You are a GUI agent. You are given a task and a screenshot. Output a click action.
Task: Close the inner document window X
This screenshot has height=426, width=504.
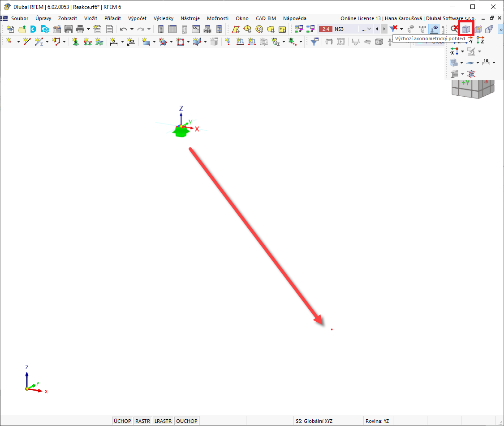(500, 18)
